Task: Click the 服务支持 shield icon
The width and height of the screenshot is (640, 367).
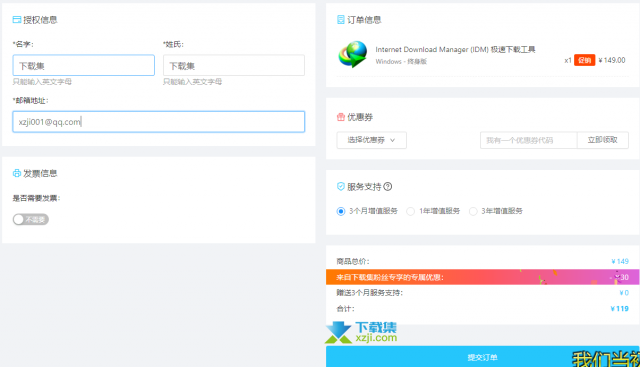Action: click(341, 187)
